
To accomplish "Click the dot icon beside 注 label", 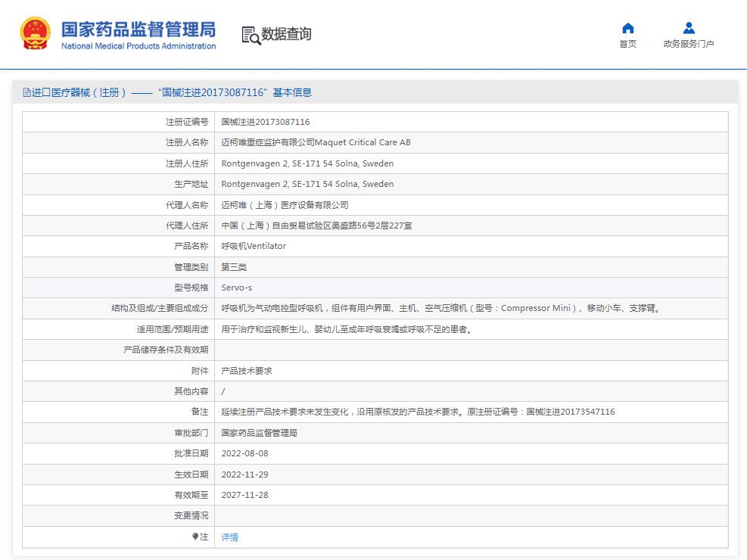I will click(x=195, y=537).
